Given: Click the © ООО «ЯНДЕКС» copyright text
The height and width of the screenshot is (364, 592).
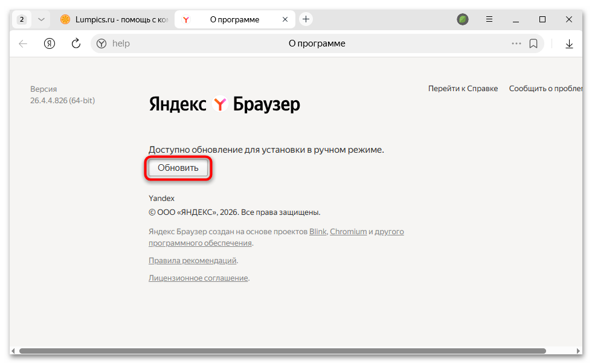Looking at the screenshot, I should tap(234, 212).
